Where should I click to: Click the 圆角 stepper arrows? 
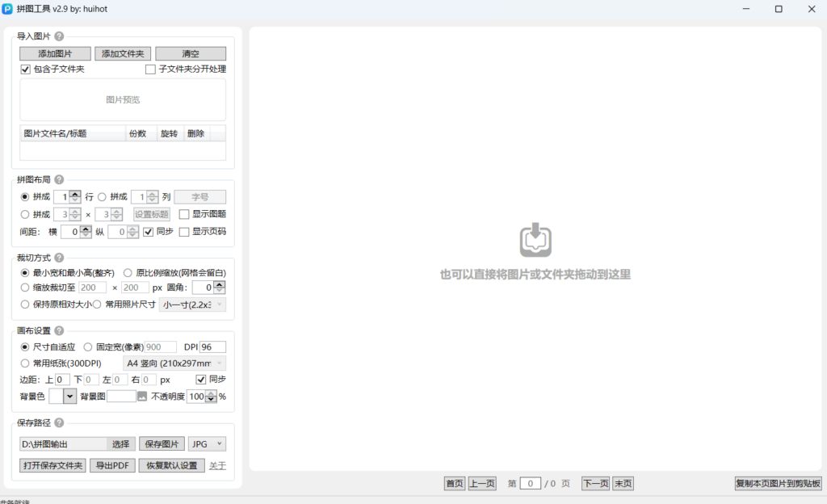tap(220, 288)
